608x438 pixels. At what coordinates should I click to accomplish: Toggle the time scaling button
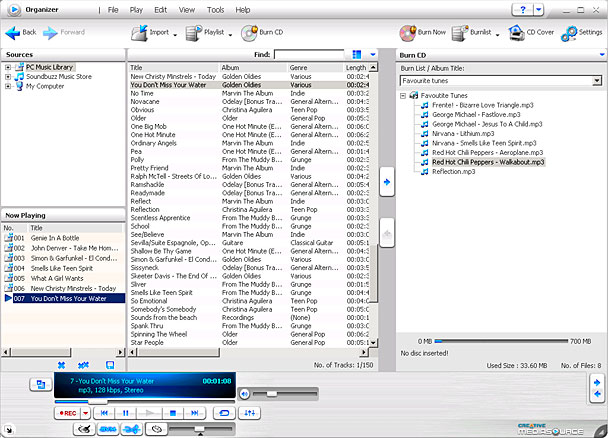pyautogui.click(x=156, y=429)
